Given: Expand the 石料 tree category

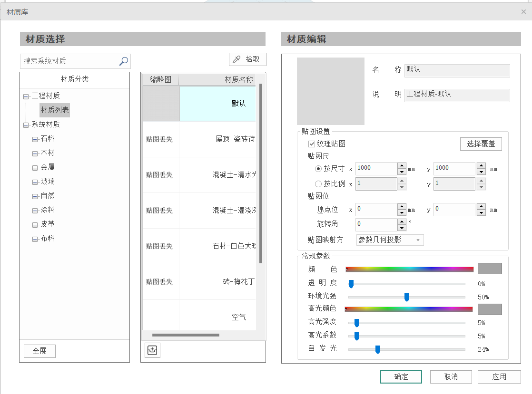Looking at the screenshot, I should 35,139.
